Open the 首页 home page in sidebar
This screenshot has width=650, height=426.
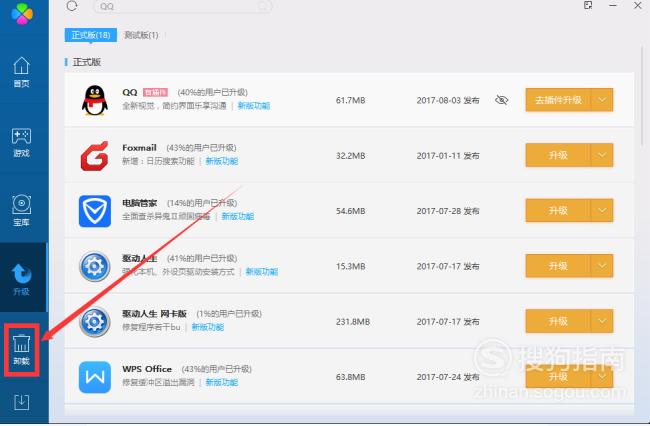[22, 72]
